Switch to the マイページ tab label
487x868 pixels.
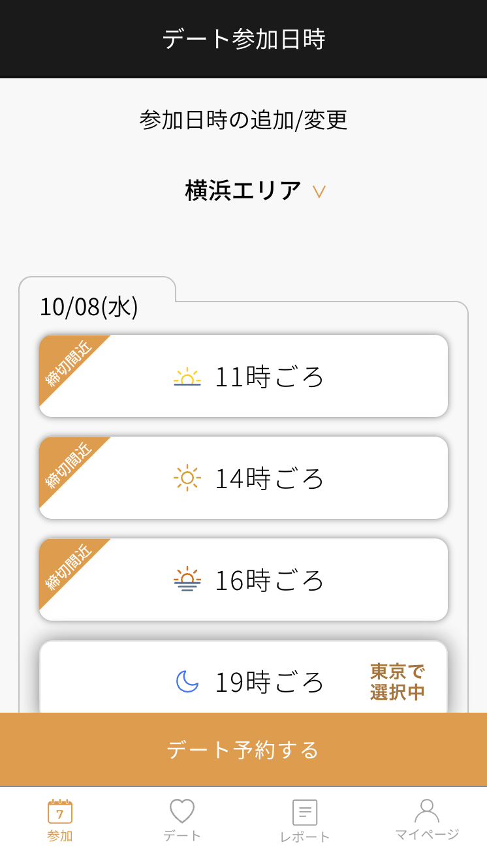427,835
